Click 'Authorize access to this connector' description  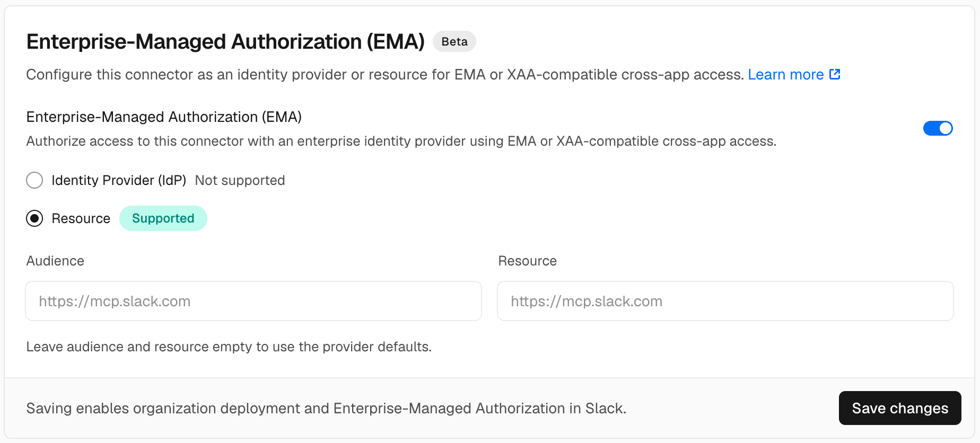click(x=401, y=141)
